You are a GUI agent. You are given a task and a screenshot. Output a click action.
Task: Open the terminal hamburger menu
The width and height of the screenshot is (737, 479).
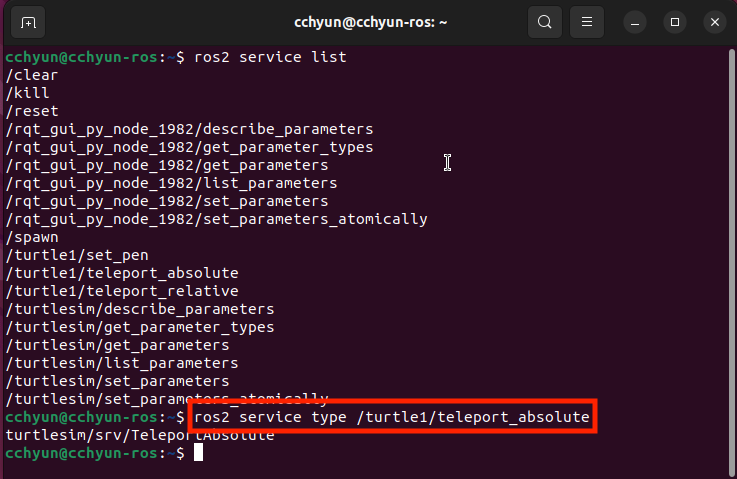pos(587,22)
